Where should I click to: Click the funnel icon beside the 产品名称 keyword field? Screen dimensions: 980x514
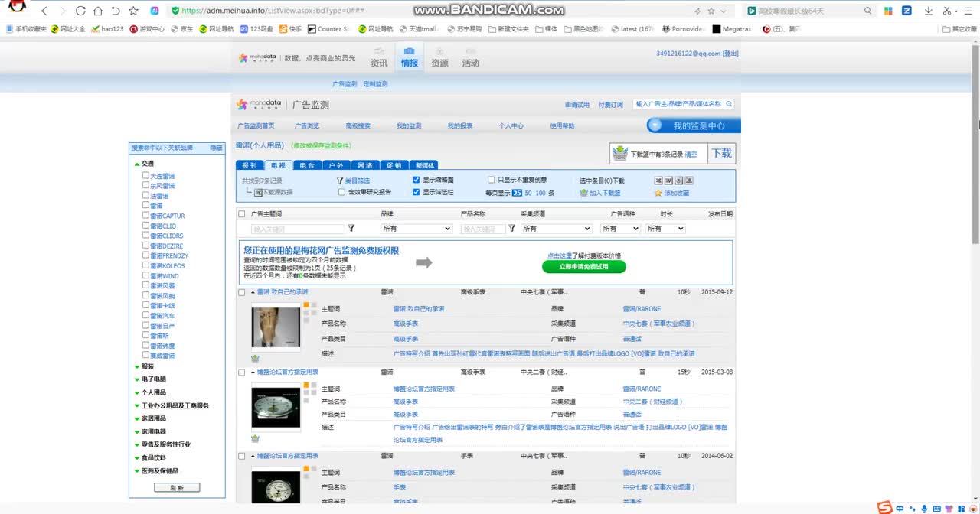coord(512,229)
